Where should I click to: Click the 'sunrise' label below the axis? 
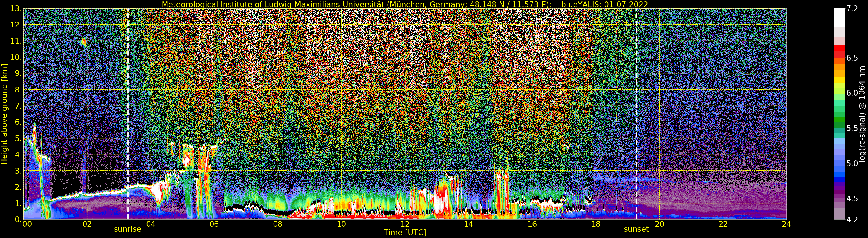coord(127,229)
